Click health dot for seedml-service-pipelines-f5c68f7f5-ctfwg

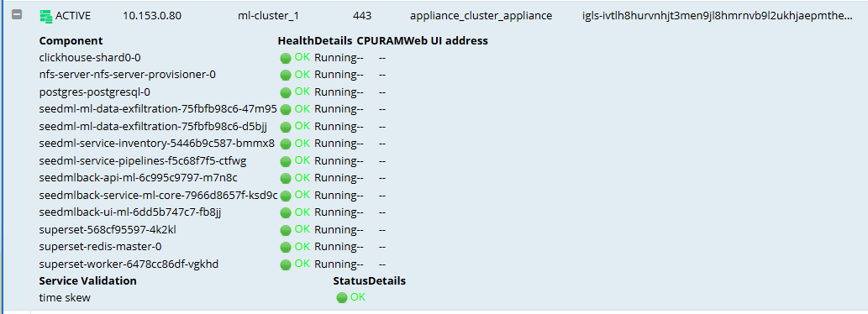[286, 161]
